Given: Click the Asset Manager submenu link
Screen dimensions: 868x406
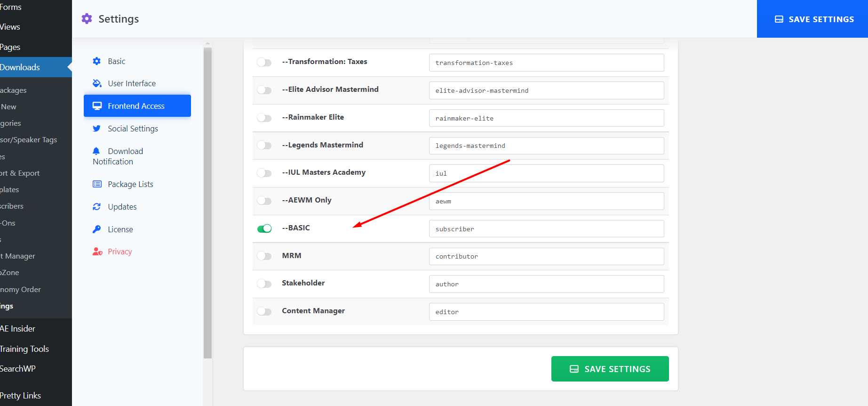Looking at the screenshot, I should (18, 256).
